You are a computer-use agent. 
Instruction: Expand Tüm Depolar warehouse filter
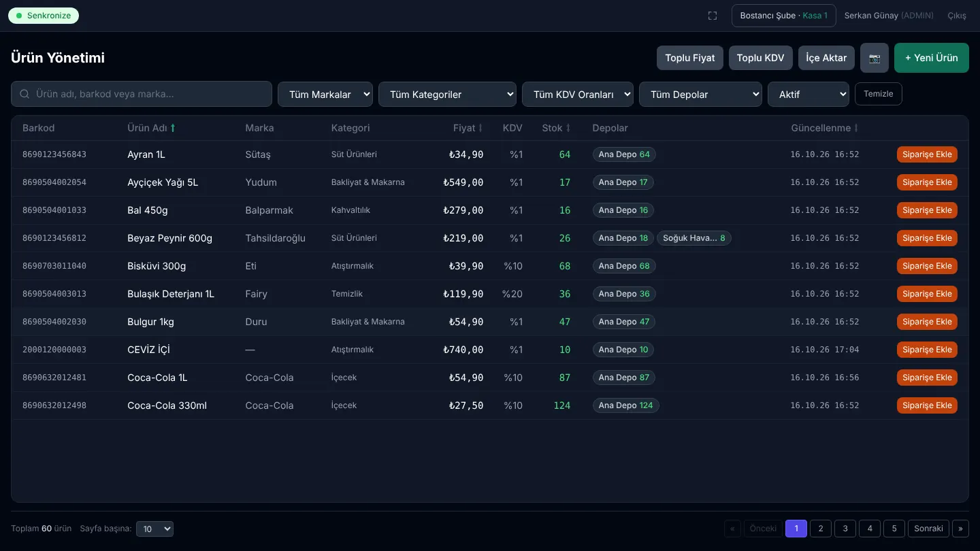coord(700,95)
